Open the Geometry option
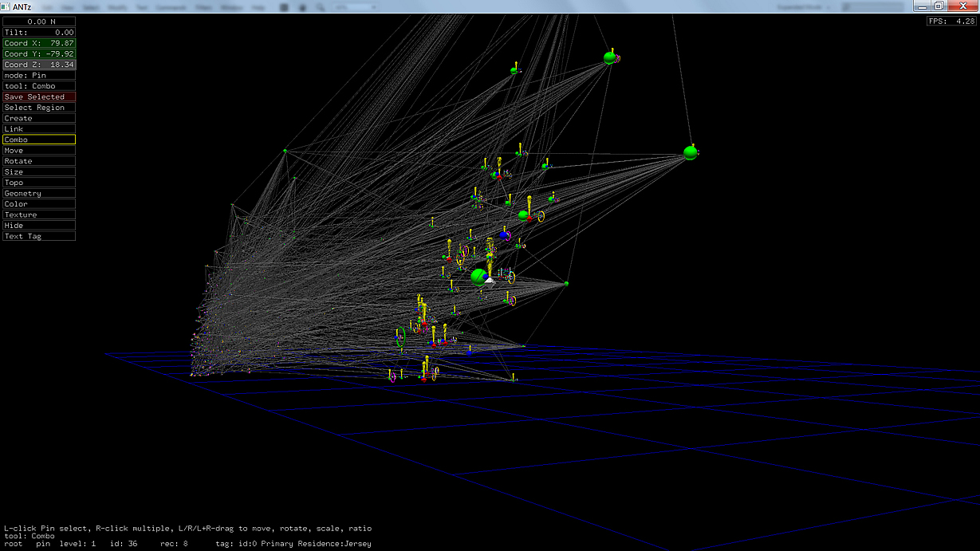The height and width of the screenshot is (551, 980). [x=39, y=193]
